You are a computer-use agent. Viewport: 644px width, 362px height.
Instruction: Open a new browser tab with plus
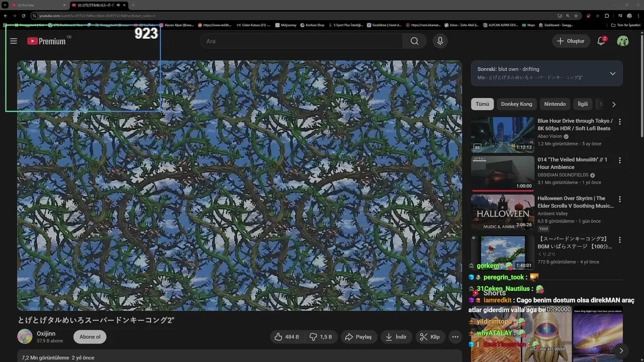(x=133, y=5)
